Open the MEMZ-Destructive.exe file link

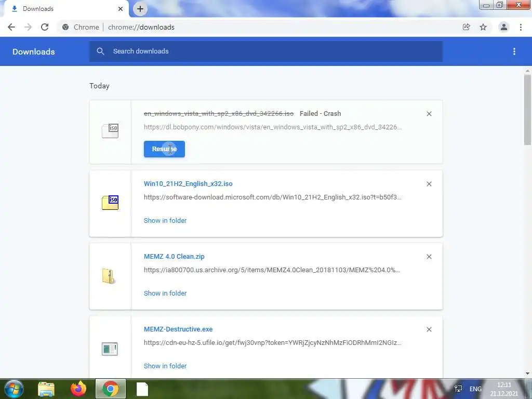(178, 329)
